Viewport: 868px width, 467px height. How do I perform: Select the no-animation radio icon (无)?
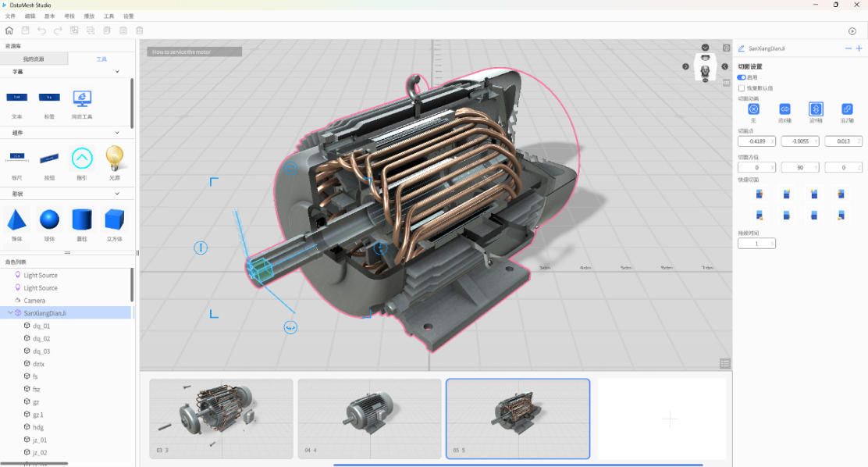pos(753,109)
